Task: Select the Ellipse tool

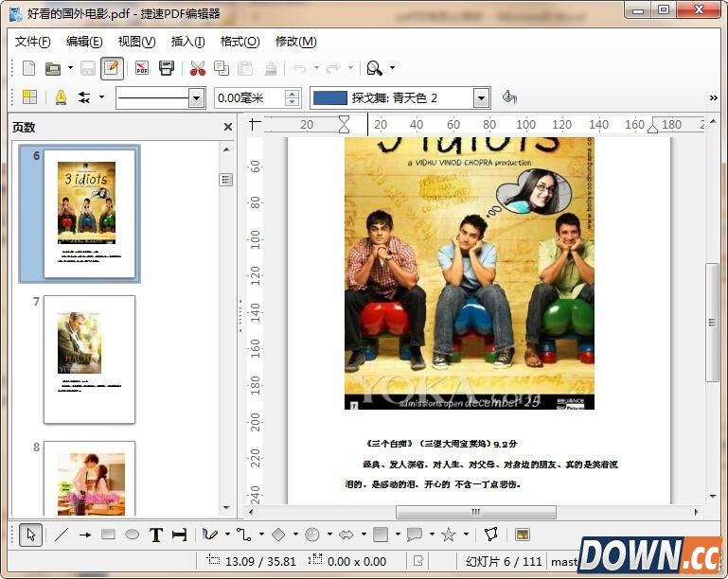Action: pos(132,535)
